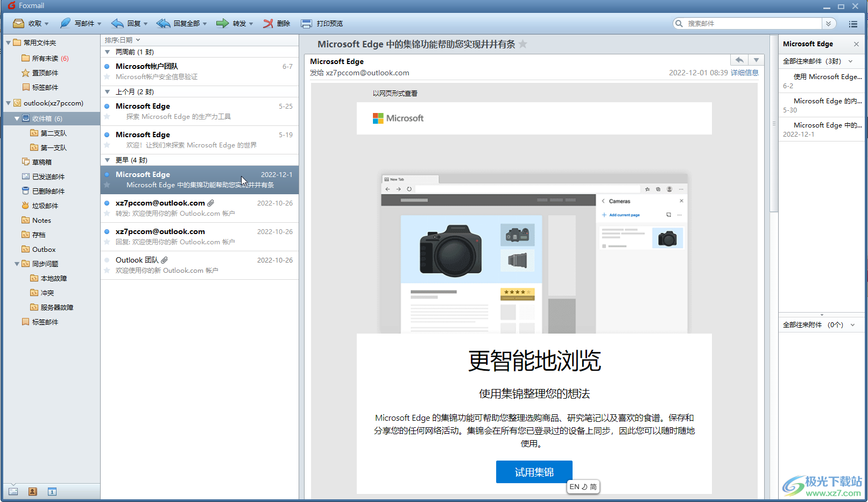Image resolution: width=868 pixels, height=502 pixels.
Task: Toggle unread dot on Microsoft帐户团队 email
Action: click(107, 66)
